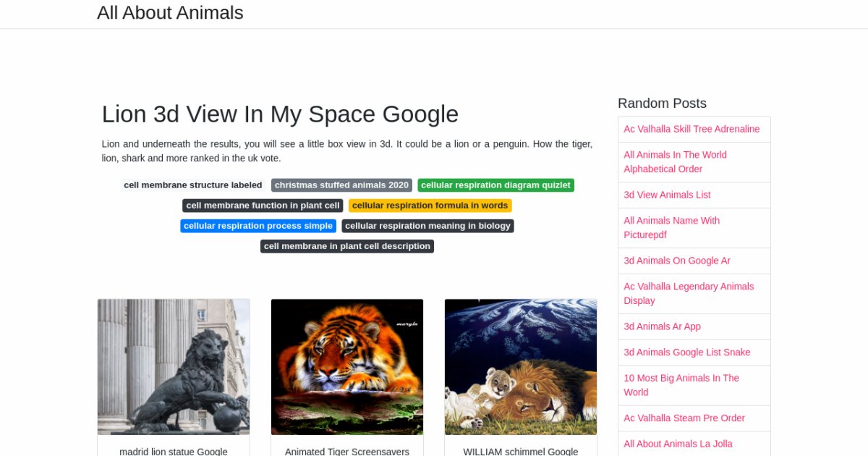Image resolution: width=868 pixels, height=456 pixels.
Task: Click the 'cell membrane structure labeled' tag
Action: coord(193,185)
